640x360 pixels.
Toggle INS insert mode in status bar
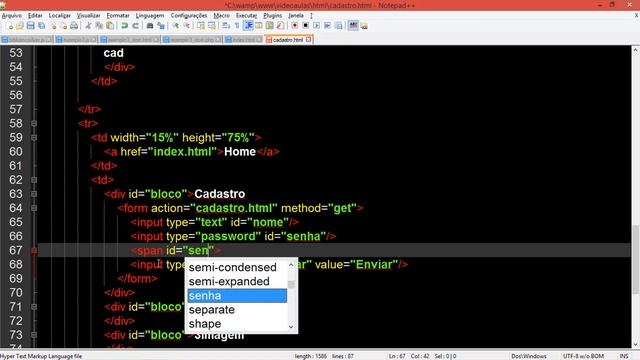click(624, 356)
